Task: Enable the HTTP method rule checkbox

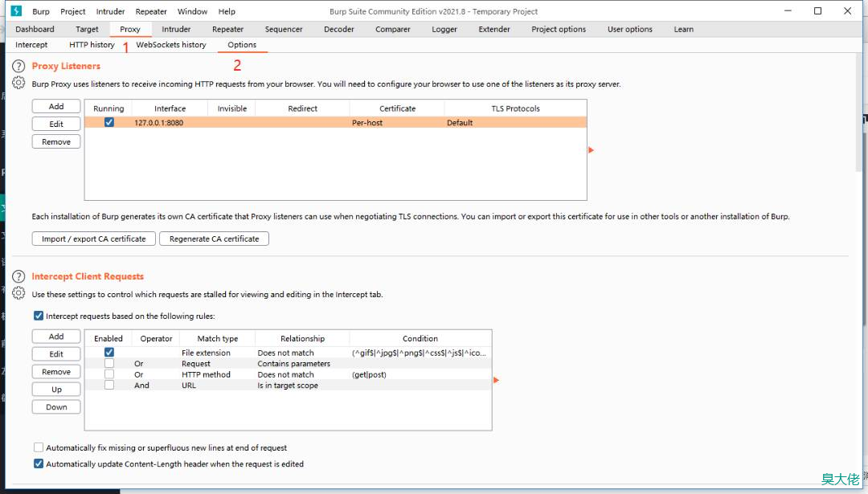Action: (x=109, y=374)
